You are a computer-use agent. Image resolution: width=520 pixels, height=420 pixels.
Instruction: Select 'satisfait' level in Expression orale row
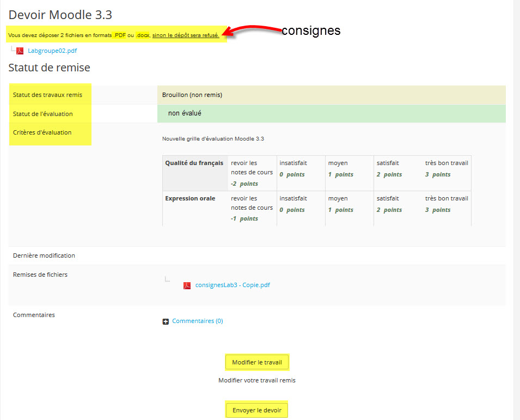coord(397,204)
